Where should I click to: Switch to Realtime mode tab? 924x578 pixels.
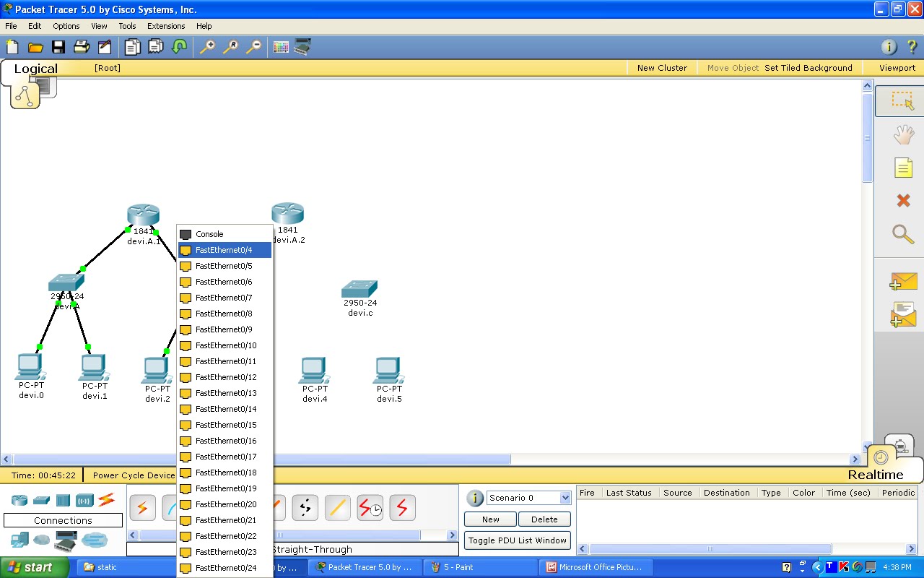(876, 475)
